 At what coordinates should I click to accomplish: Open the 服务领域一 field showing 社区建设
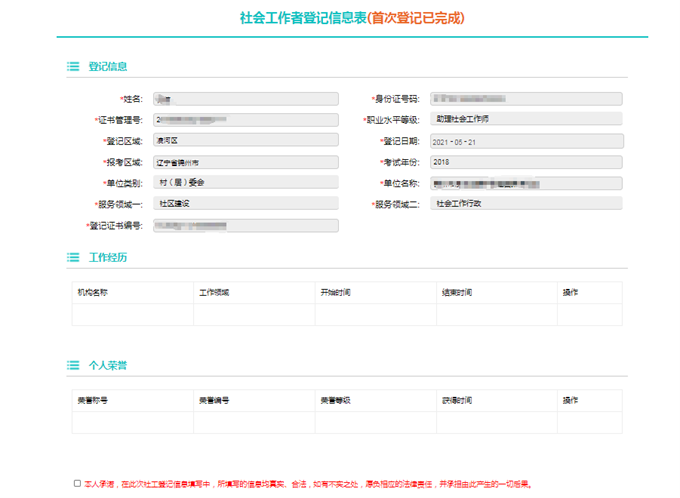pos(245,204)
